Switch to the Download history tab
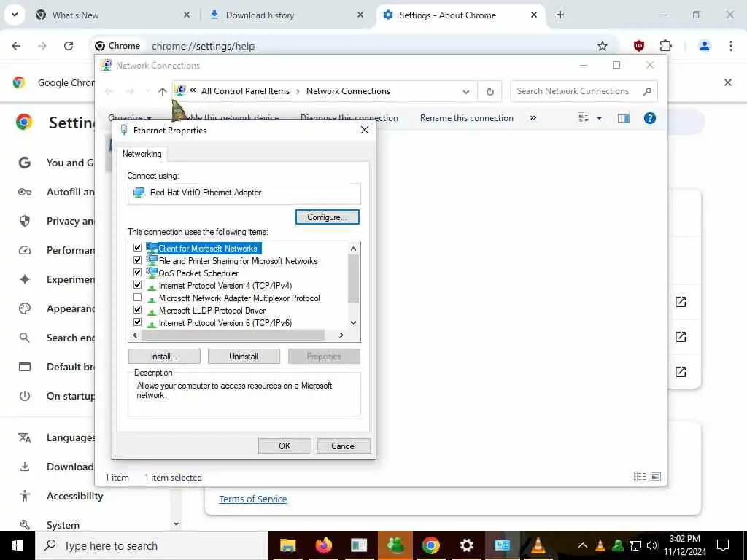 coord(287,15)
